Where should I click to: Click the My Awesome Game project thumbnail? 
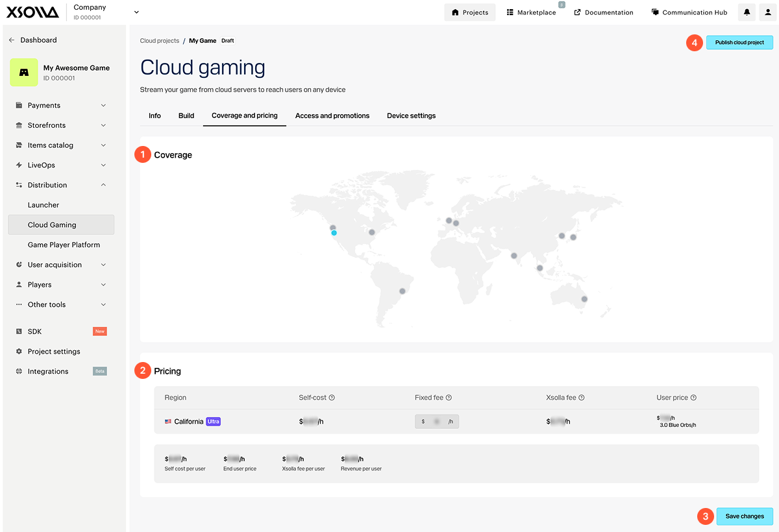tap(23, 73)
